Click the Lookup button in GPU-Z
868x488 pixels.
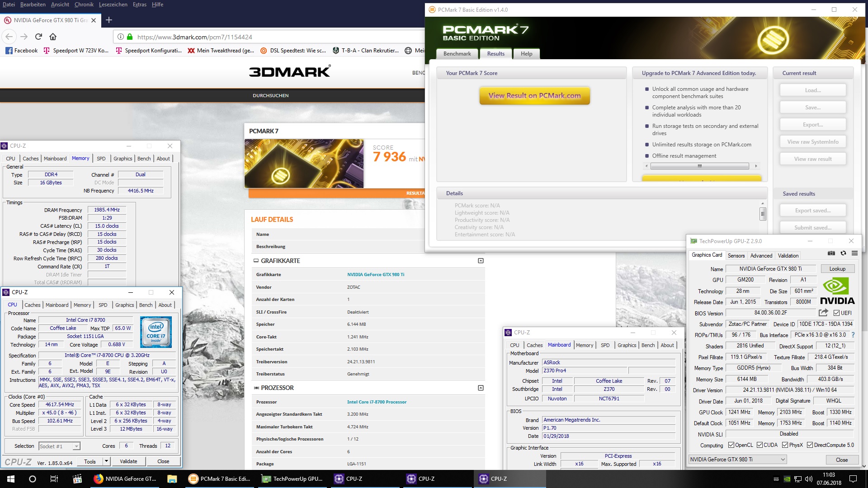click(837, 269)
